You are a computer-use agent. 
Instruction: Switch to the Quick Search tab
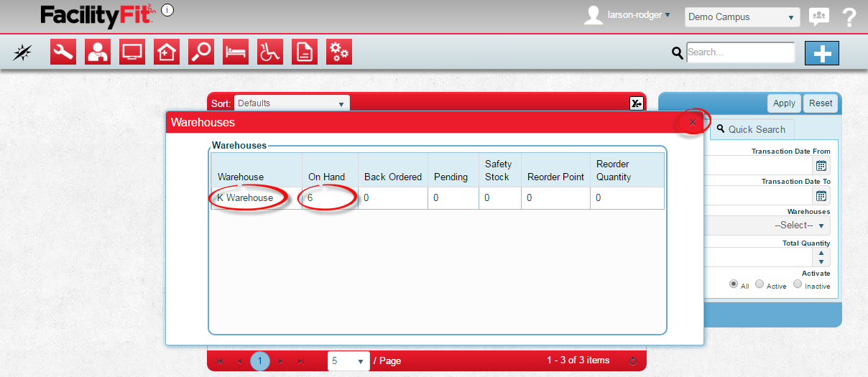coord(751,129)
